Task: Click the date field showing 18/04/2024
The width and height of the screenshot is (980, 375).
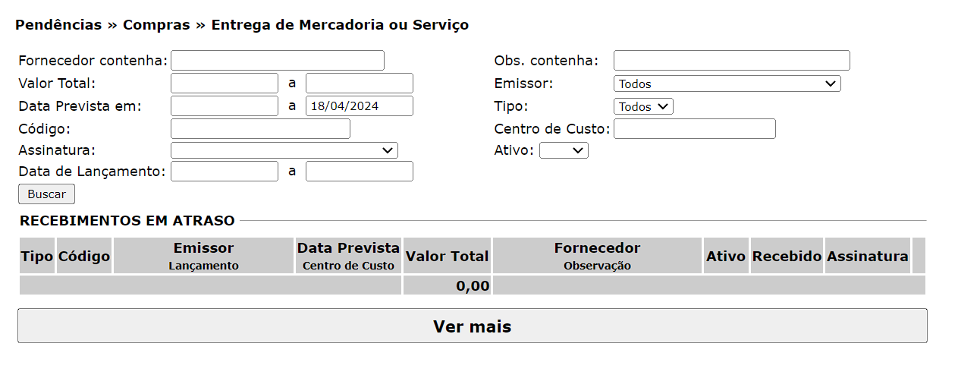Action: 360,106
